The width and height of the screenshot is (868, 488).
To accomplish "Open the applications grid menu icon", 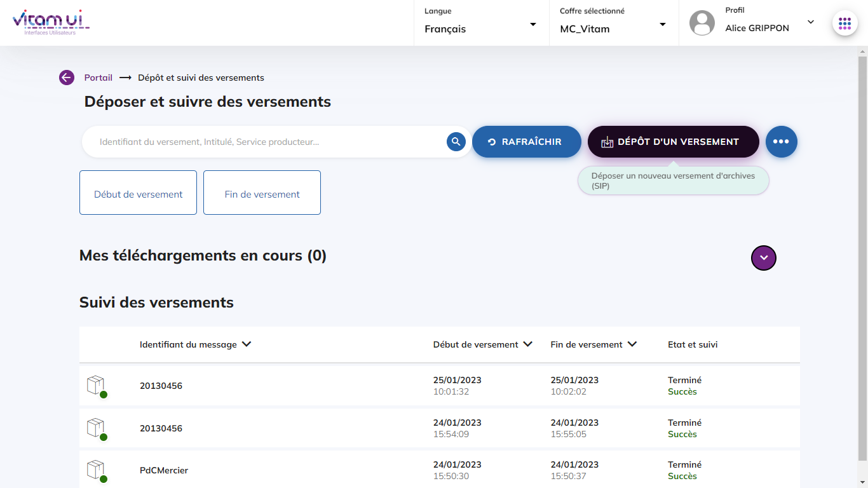I will pos(844,24).
